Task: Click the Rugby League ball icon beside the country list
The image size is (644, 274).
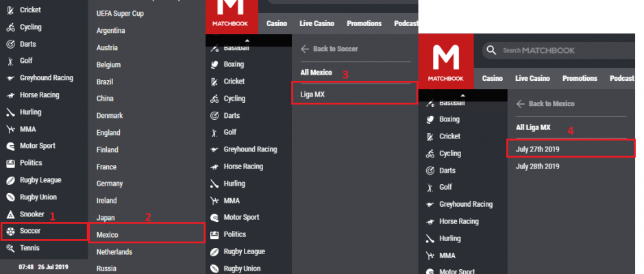Action: pos(11,180)
